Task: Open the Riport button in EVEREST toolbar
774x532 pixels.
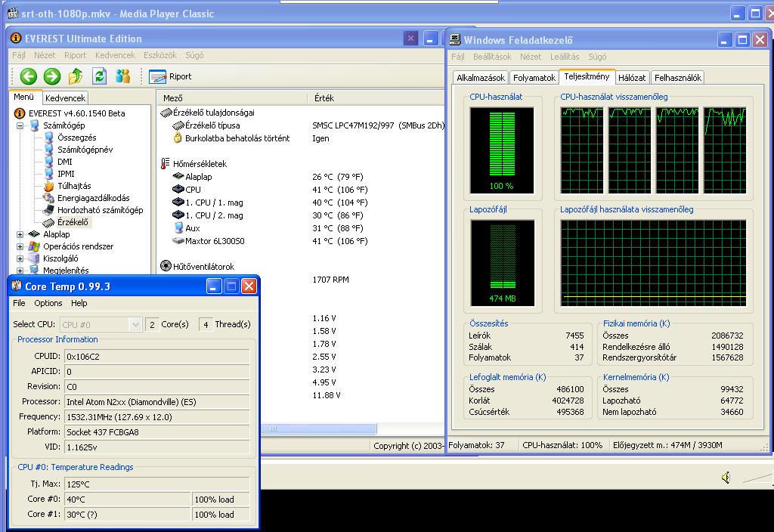Action: (170, 76)
